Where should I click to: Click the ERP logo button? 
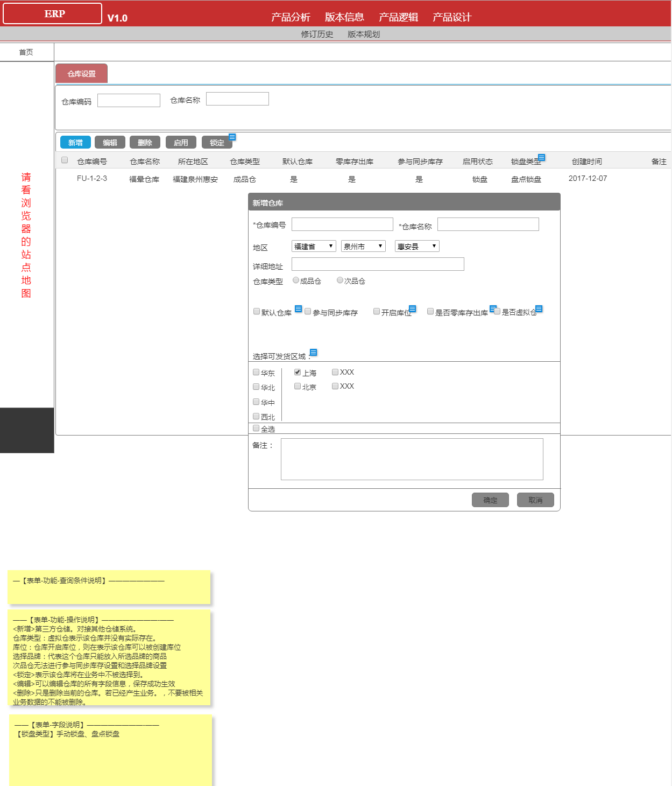52,13
